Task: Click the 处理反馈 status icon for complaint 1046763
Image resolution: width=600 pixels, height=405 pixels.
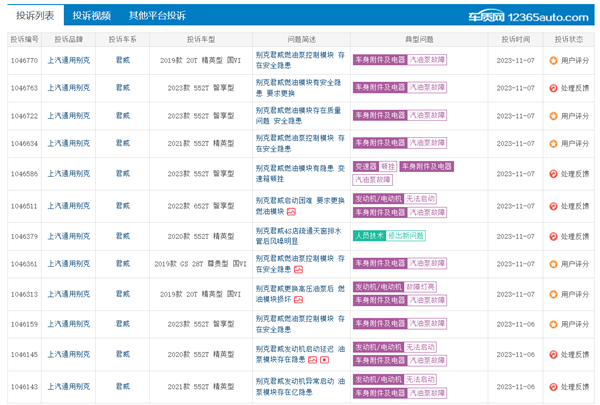Action: (553, 88)
